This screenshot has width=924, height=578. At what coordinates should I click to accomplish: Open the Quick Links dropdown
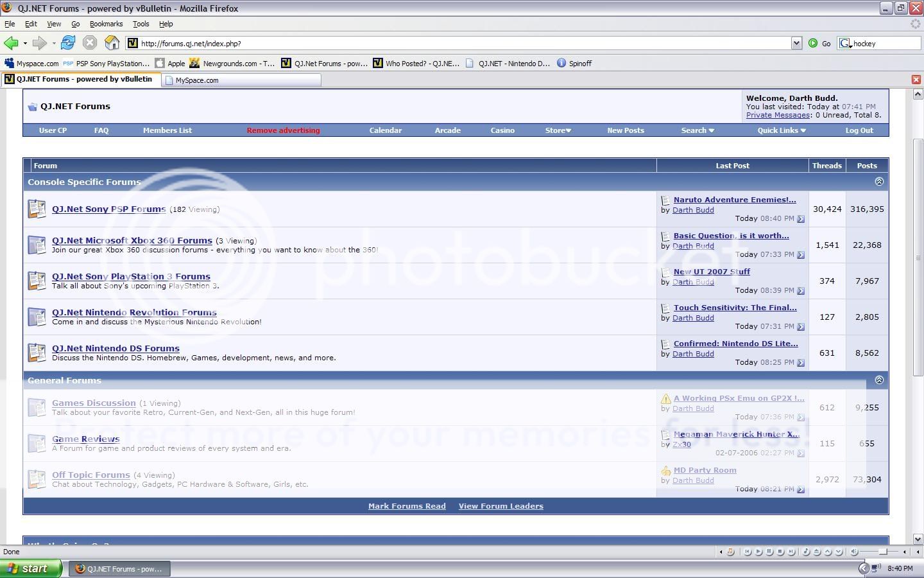coord(781,130)
